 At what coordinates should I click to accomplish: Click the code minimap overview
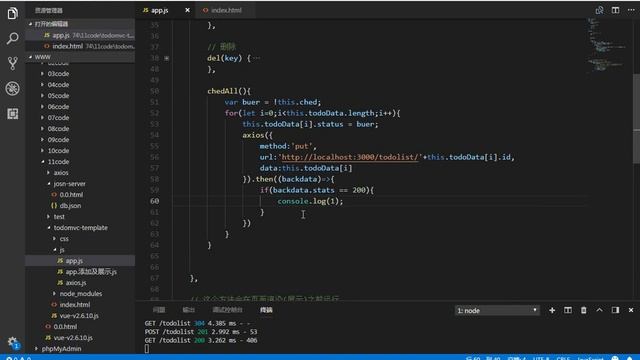tap(608, 45)
